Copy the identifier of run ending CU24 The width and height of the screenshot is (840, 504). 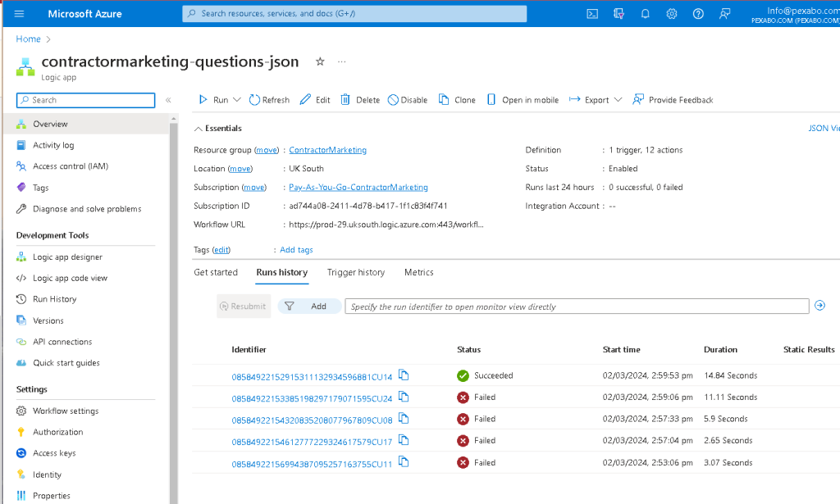[404, 397]
